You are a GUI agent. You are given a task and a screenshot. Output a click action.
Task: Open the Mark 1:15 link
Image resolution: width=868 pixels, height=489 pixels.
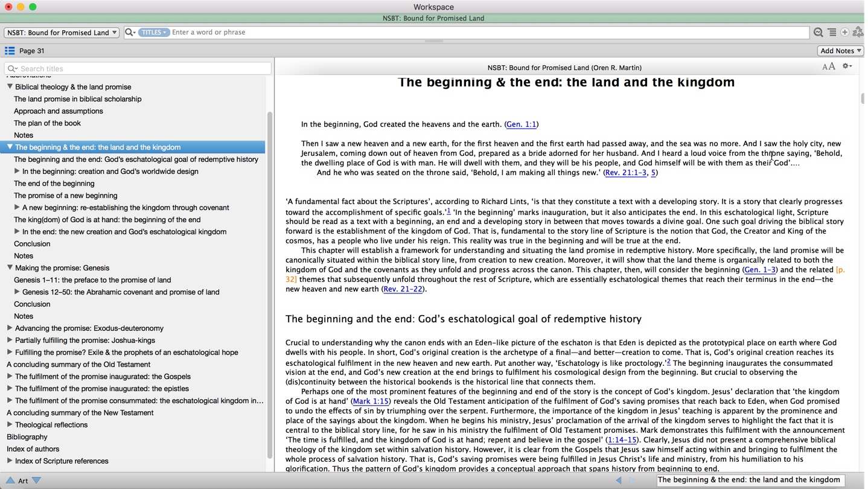pyautogui.click(x=370, y=401)
